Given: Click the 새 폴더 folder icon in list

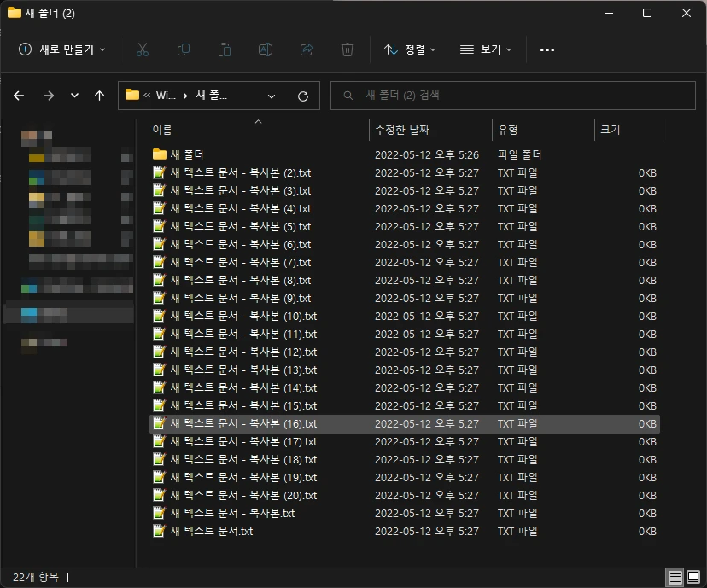Looking at the screenshot, I should (x=159, y=154).
